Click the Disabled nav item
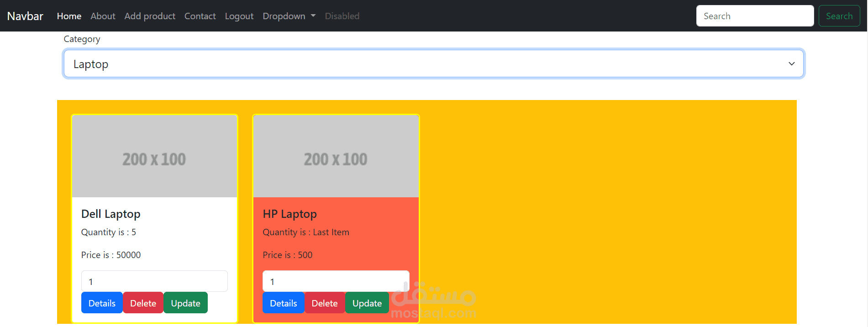This screenshot has height=327, width=868. pos(342,16)
